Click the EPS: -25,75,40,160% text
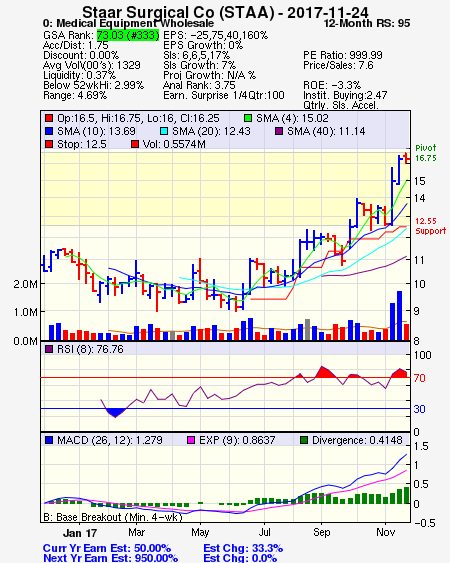The width and height of the screenshot is (450, 563). 215,35
